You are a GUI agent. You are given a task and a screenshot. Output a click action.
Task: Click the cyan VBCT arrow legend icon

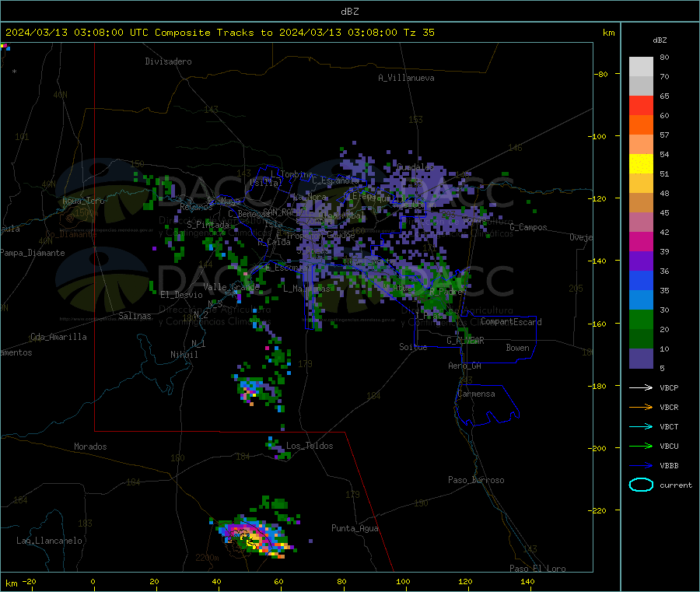click(641, 427)
